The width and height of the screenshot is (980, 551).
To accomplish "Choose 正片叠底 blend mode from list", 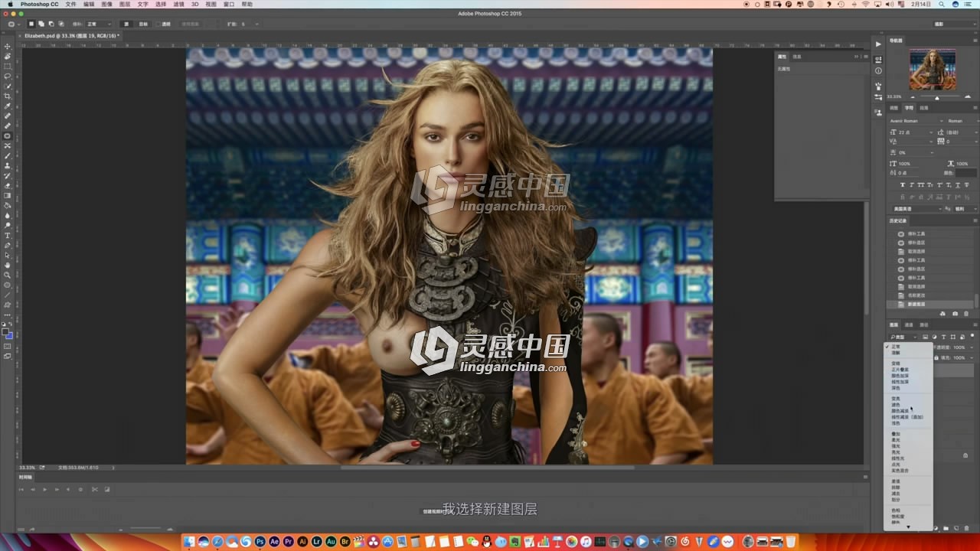I will coord(900,370).
